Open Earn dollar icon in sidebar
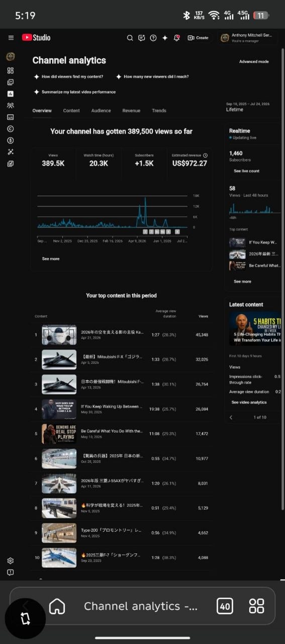This screenshot has width=285, height=644. (11, 140)
